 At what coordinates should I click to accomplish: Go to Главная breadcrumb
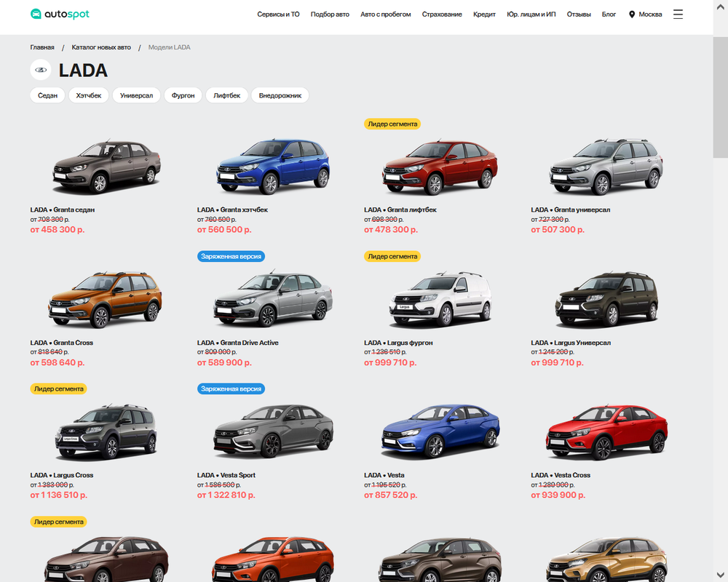tap(42, 47)
